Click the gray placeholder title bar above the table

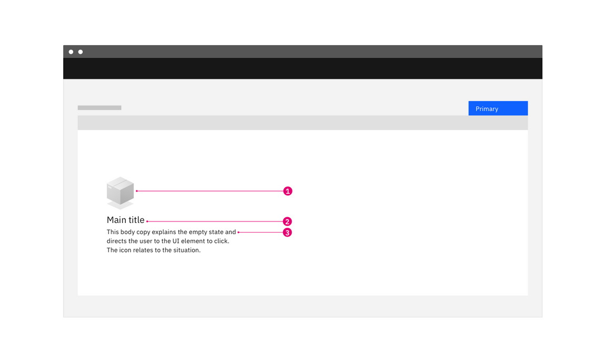[99, 108]
